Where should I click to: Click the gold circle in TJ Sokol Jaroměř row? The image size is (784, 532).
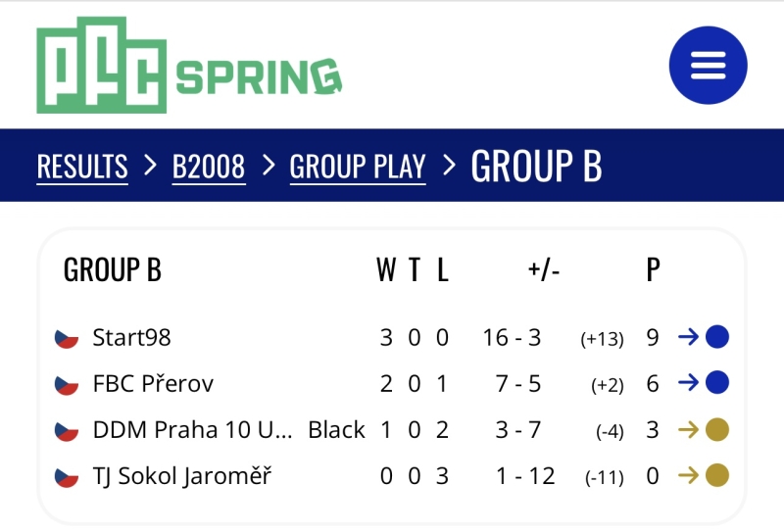[717, 475]
